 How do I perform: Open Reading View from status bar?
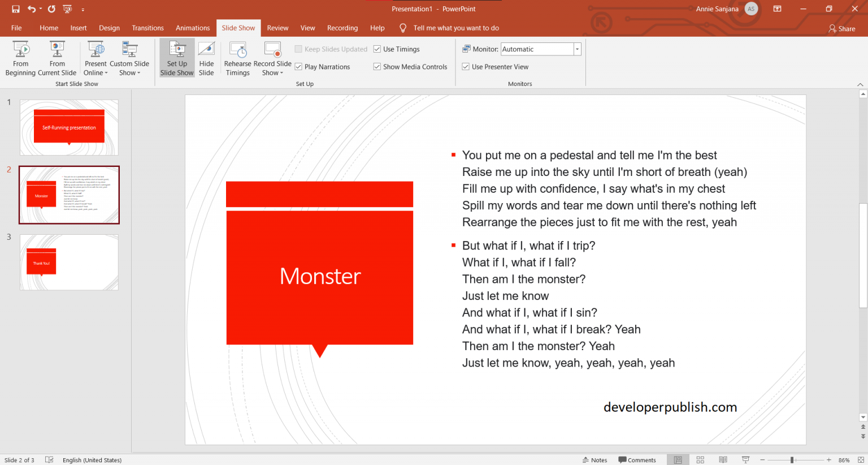(723, 459)
